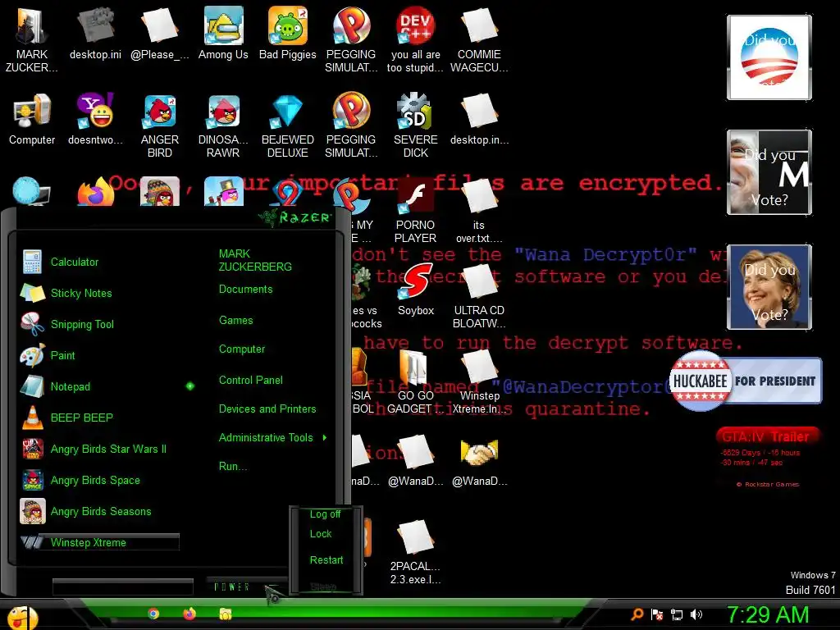Open Control Panel from the Start menu
Screen dimensions: 840x630
click(251, 381)
